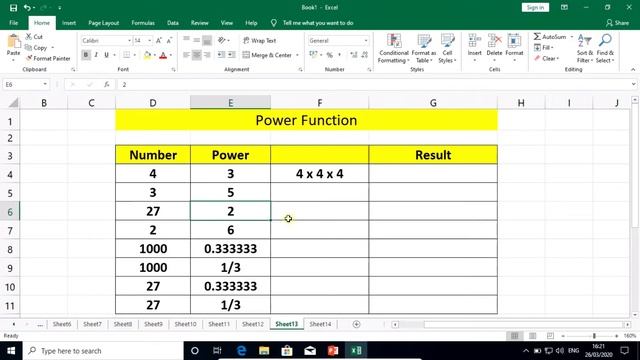
Task: Open Sort & Filter menu
Action: [585, 49]
